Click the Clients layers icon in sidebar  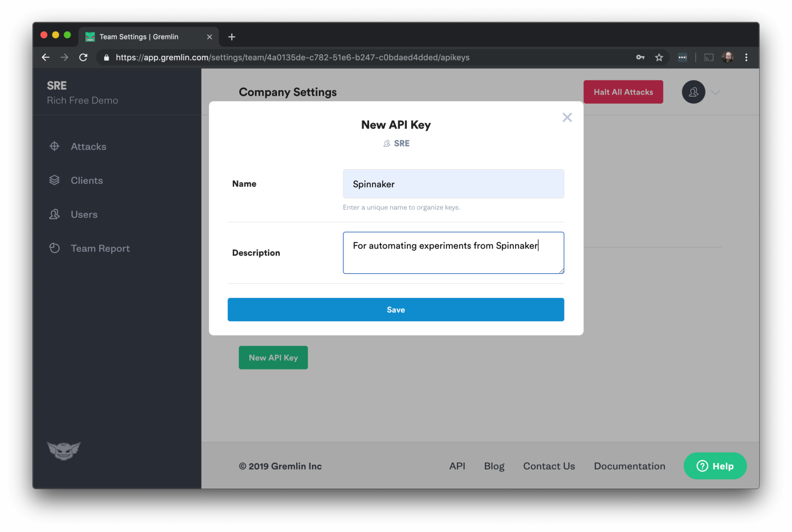click(54, 180)
